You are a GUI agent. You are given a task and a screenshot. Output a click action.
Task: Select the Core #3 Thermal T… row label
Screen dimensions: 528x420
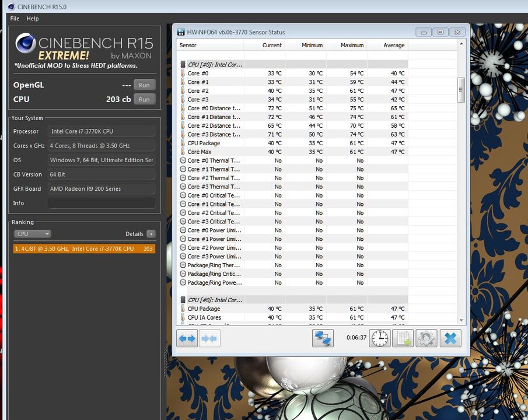214,187
